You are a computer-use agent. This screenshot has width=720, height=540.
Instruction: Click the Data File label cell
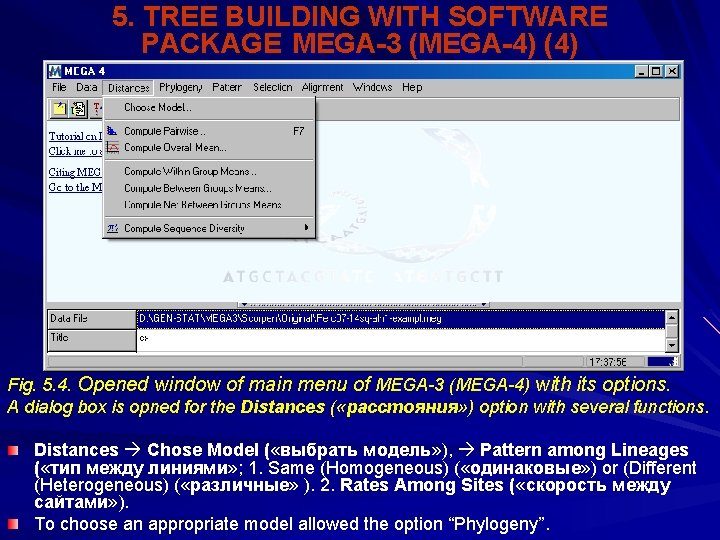click(x=92, y=319)
